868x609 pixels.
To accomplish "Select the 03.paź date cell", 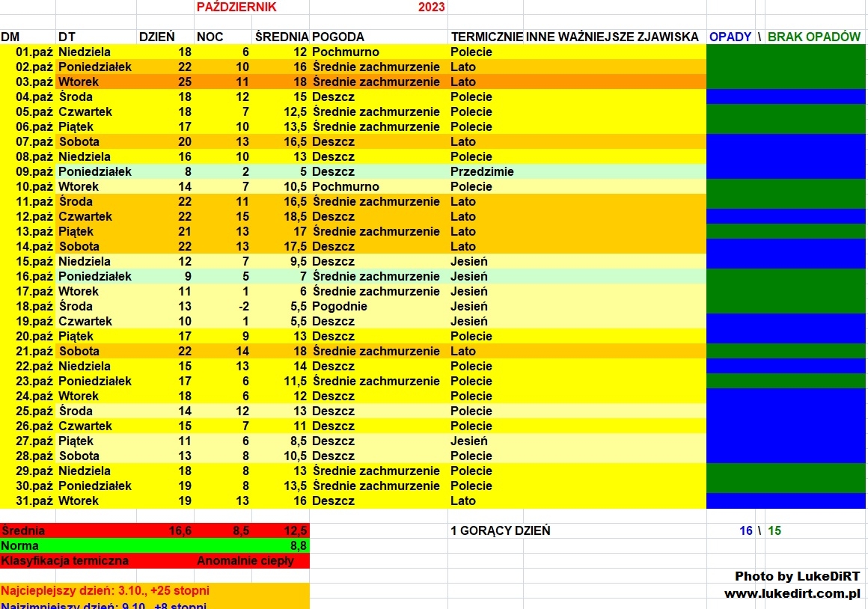I will pos(28,82).
